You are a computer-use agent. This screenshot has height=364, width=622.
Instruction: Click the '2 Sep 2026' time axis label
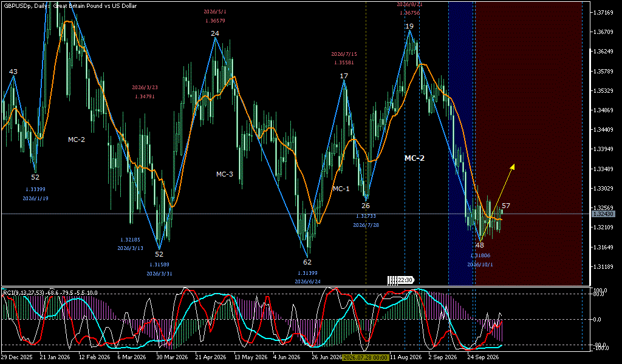[442, 357]
